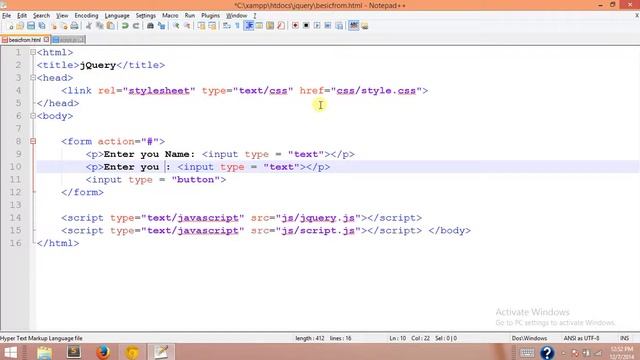Run macro multiple times icon

click(327, 26)
